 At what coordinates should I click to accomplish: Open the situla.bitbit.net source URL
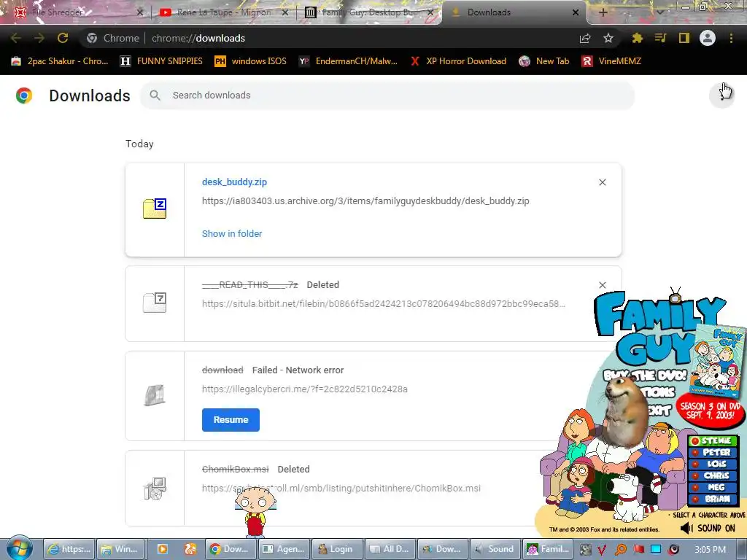click(x=384, y=304)
